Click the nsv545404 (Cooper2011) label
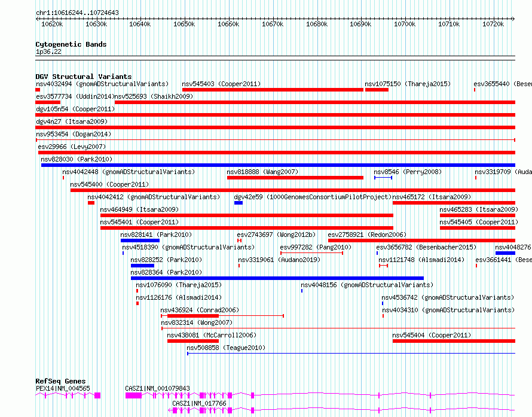 point(432,335)
